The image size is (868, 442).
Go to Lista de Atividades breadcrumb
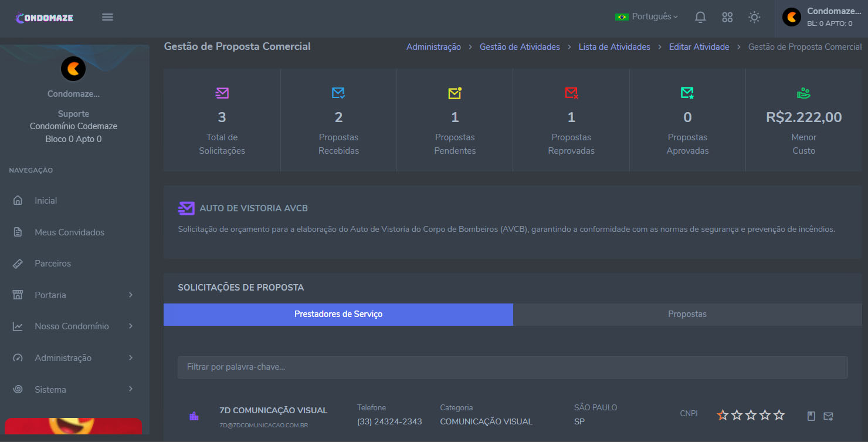pos(614,47)
